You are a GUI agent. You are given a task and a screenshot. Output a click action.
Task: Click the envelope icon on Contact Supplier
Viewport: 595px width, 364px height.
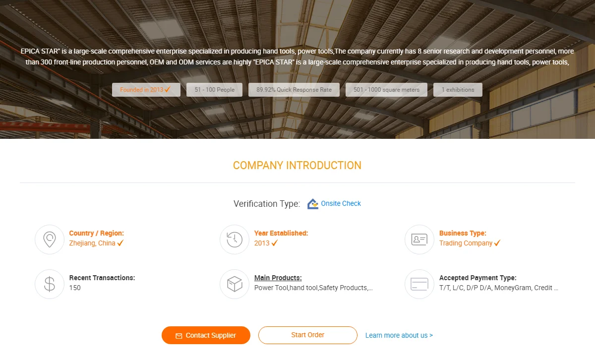click(179, 336)
